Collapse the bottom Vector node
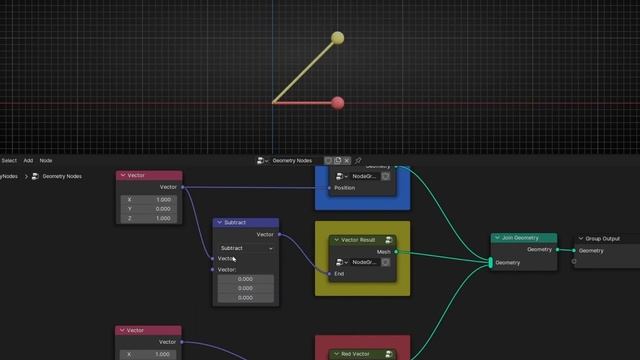640x360 pixels. [x=122, y=330]
